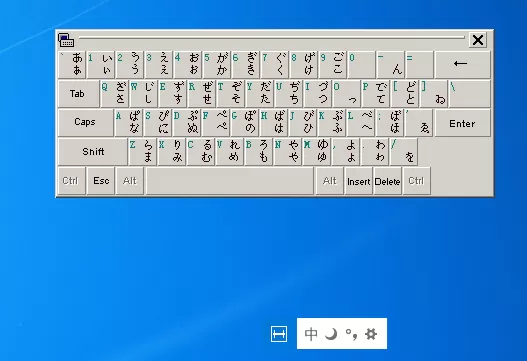527x361 pixels.
Task: Toggle the half-moon width icon in the IME bar
Action: (331, 334)
